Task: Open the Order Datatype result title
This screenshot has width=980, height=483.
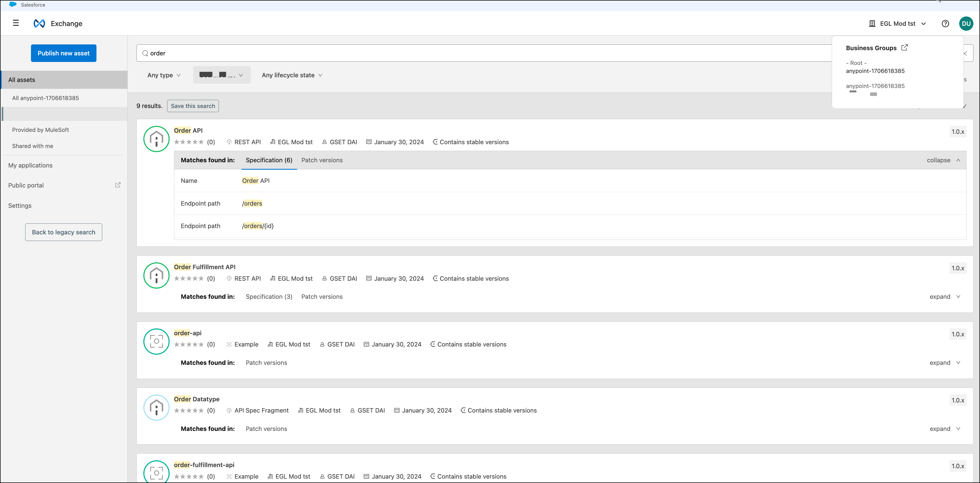Action: tap(197, 399)
